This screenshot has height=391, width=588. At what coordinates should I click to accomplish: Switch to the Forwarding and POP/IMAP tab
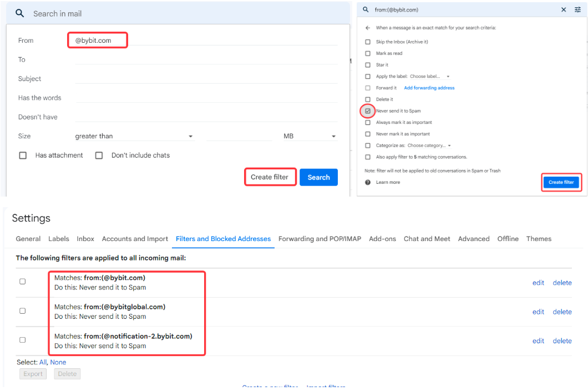pos(320,239)
